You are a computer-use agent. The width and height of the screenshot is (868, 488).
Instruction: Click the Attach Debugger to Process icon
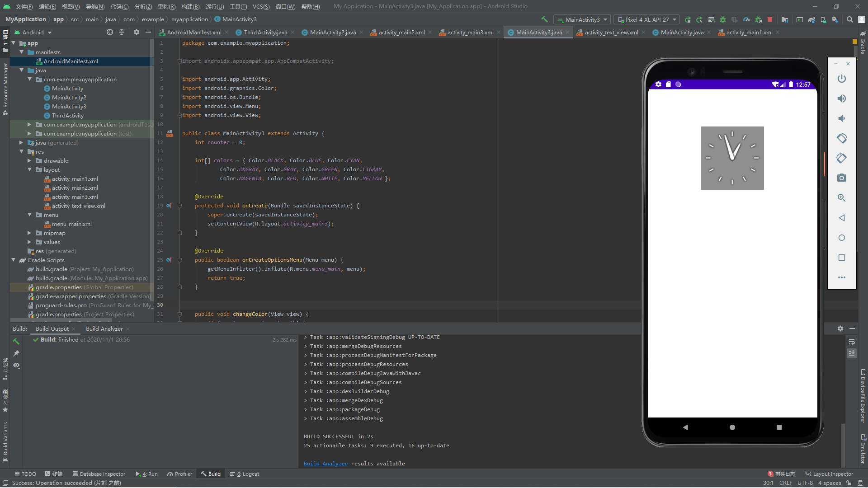pyautogui.click(x=758, y=19)
